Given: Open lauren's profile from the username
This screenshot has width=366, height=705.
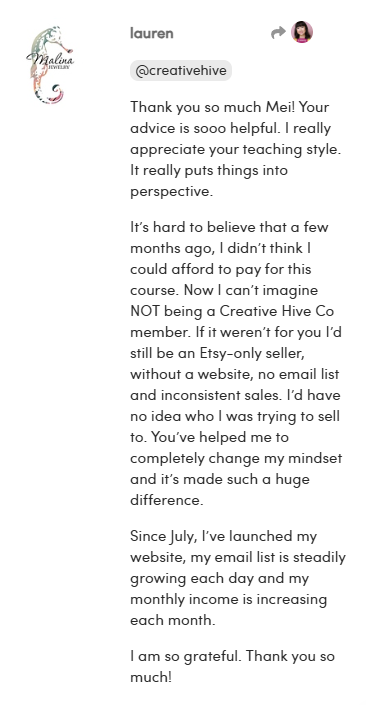Looking at the screenshot, I should [152, 33].
